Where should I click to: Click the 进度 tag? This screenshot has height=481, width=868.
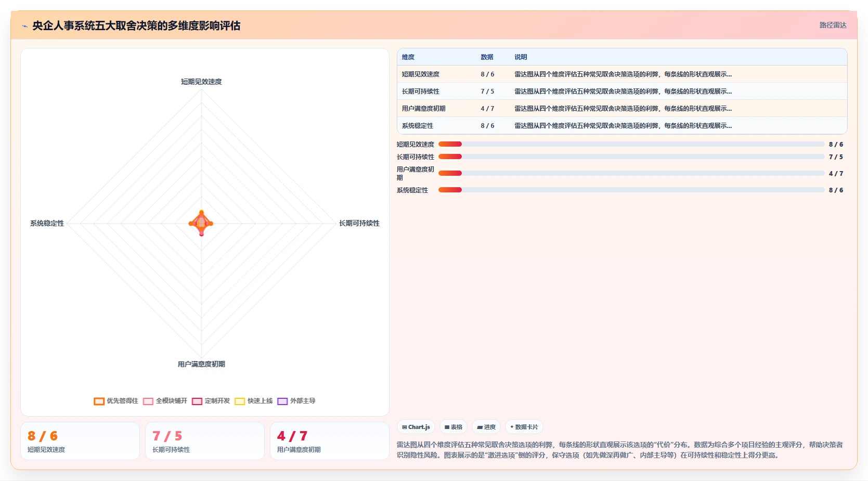(486, 427)
